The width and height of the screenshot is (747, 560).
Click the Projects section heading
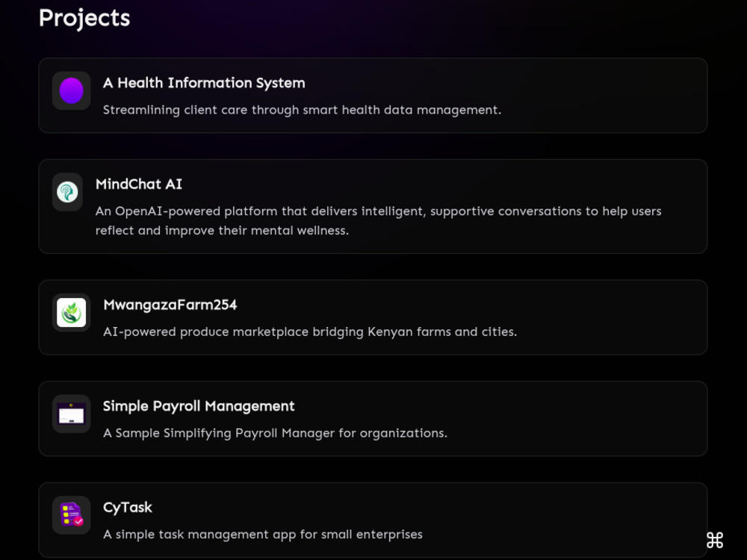(x=84, y=18)
